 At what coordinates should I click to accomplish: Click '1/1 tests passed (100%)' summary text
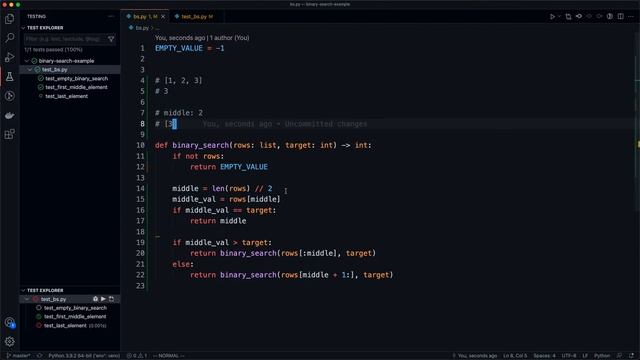pos(53,50)
